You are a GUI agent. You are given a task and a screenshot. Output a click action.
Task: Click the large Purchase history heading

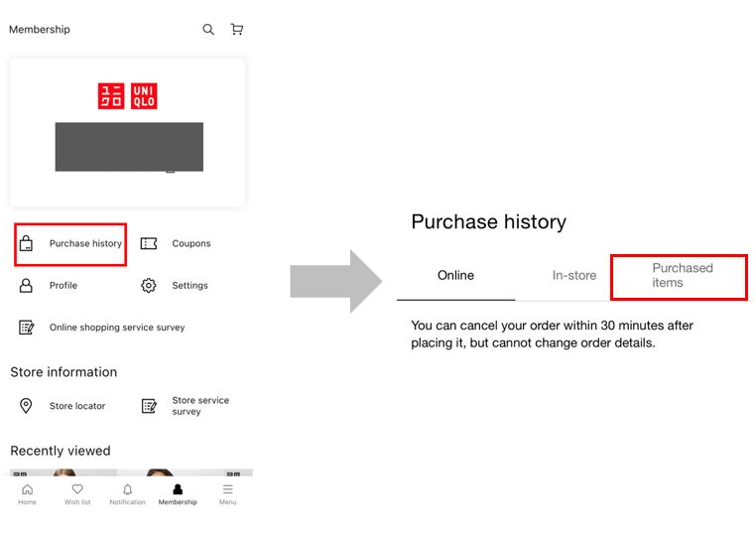point(488,222)
